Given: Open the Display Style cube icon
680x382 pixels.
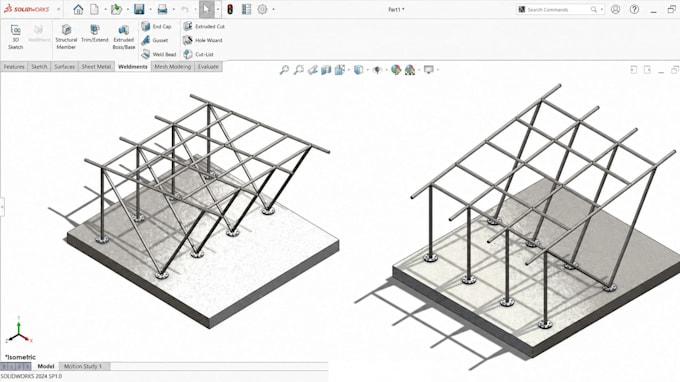Looking at the screenshot, I should (358, 69).
